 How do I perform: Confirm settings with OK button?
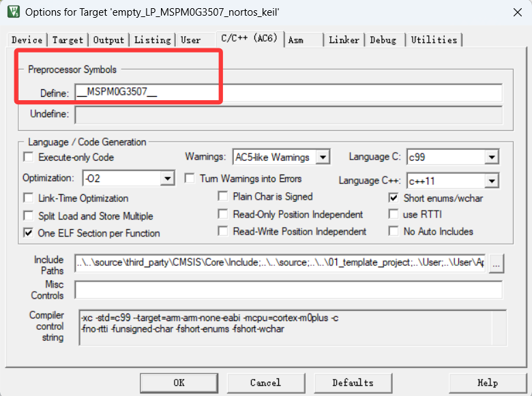[x=179, y=383]
